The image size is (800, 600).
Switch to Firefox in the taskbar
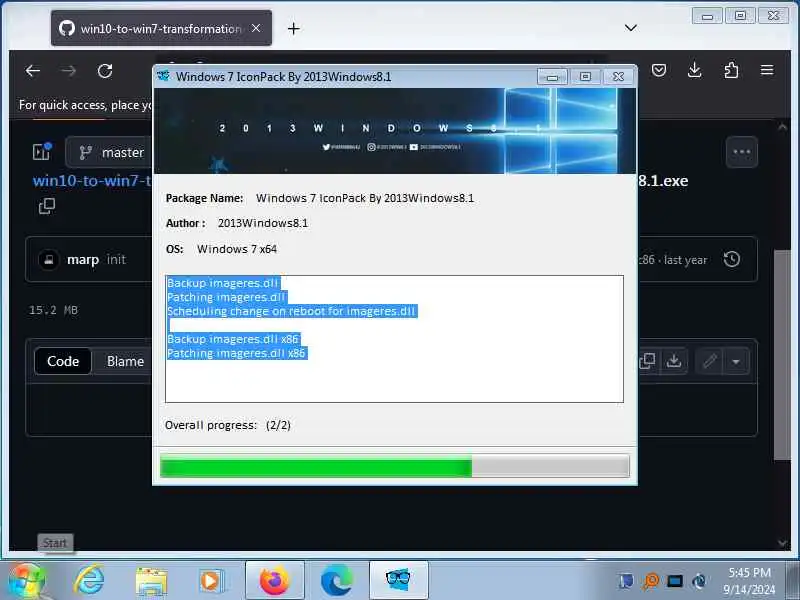click(x=274, y=580)
